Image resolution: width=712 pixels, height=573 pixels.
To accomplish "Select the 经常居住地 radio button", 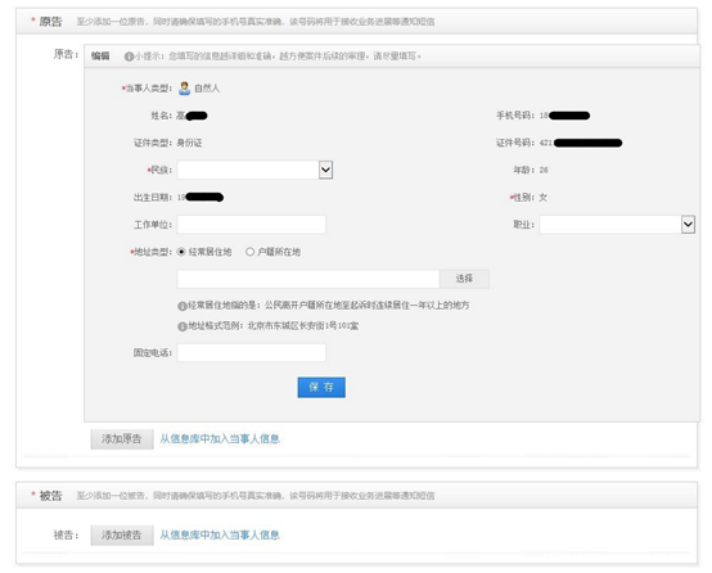I will [x=182, y=252].
